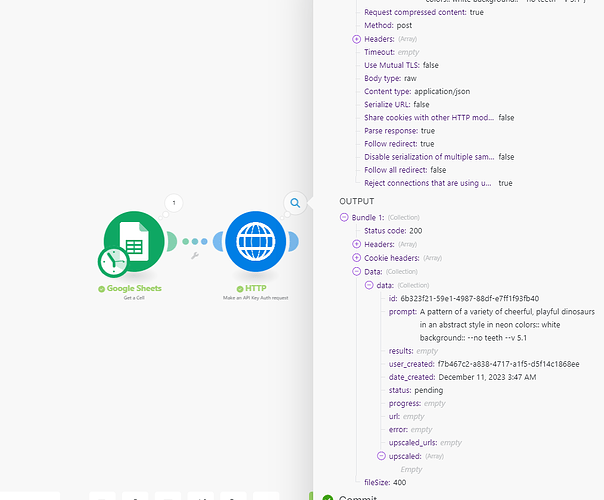The width and height of the screenshot is (604, 500).
Task: Click the Timeout: empty row
Action: point(391,52)
